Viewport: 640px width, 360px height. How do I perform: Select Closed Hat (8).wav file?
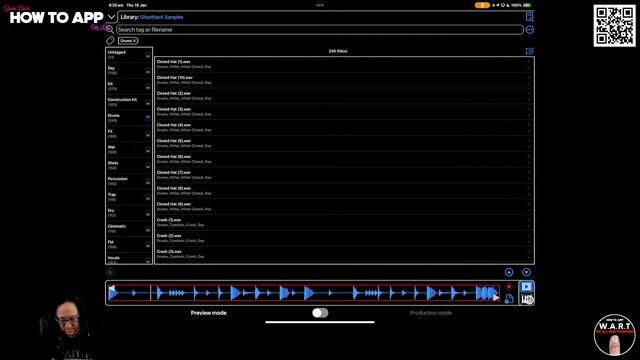click(x=344, y=191)
